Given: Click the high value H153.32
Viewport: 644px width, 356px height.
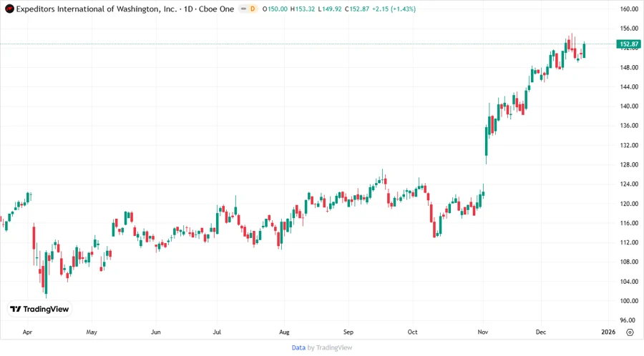Looking at the screenshot, I should pyautogui.click(x=303, y=9).
